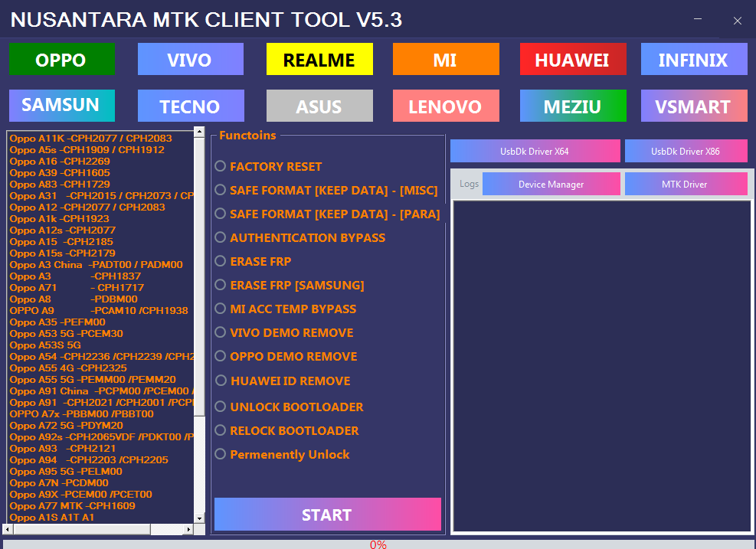The width and height of the screenshot is (756, 549).
Task: Show TECNO device models
Action: tap(191, 106)
